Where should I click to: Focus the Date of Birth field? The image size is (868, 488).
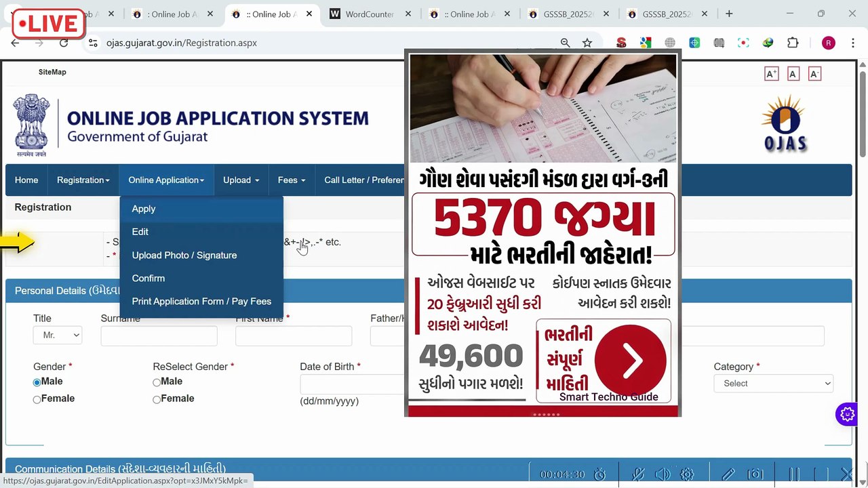point(353,384)
